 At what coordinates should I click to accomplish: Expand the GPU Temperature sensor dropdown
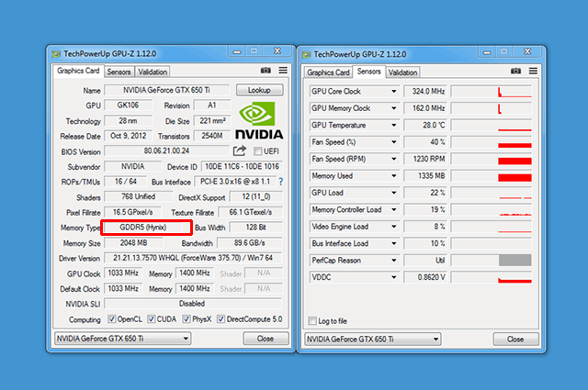(x=394, y=125)
